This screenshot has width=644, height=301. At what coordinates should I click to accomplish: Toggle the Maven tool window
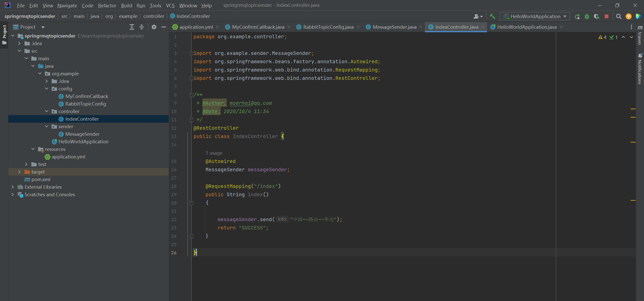(x=640, y=35)
